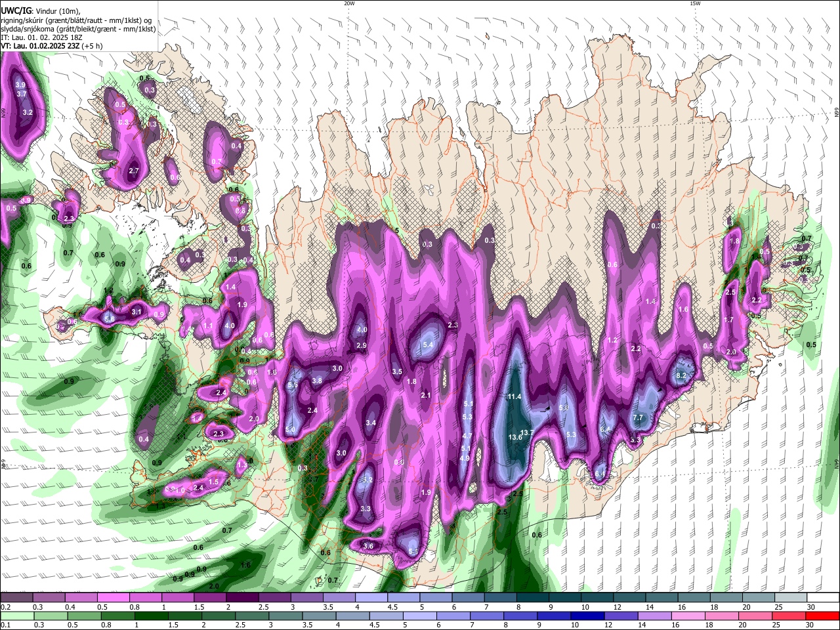Screen dimensions: 840x630
Task: Click the 'slydda/snjókoma' legend description line
Action: (x=78, y=29)
